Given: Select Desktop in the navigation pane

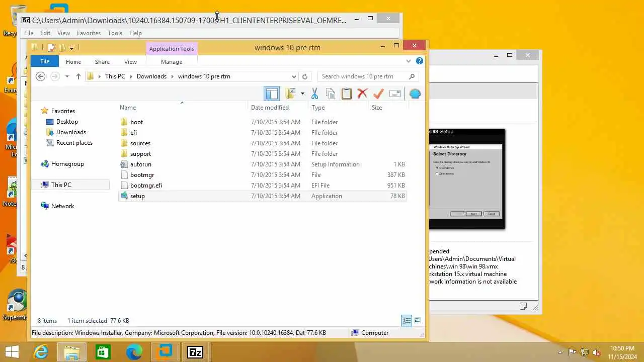Looking at the screenshot, I should [x=67, y=122].
